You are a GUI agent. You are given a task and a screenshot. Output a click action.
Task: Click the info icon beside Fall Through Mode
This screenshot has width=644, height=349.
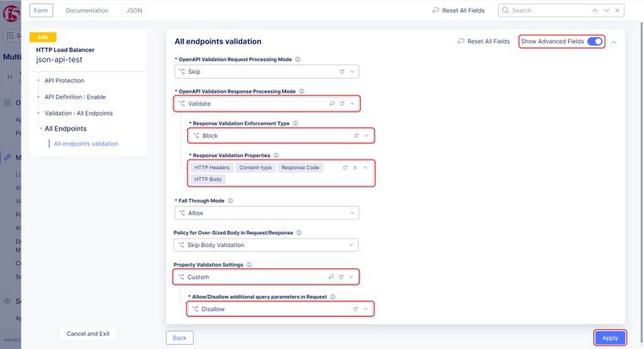(x=230, y=201)
